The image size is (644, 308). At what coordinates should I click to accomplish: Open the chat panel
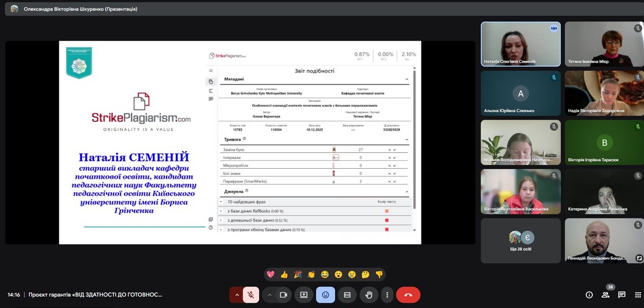pyautogui.click(x=622, y=295)
